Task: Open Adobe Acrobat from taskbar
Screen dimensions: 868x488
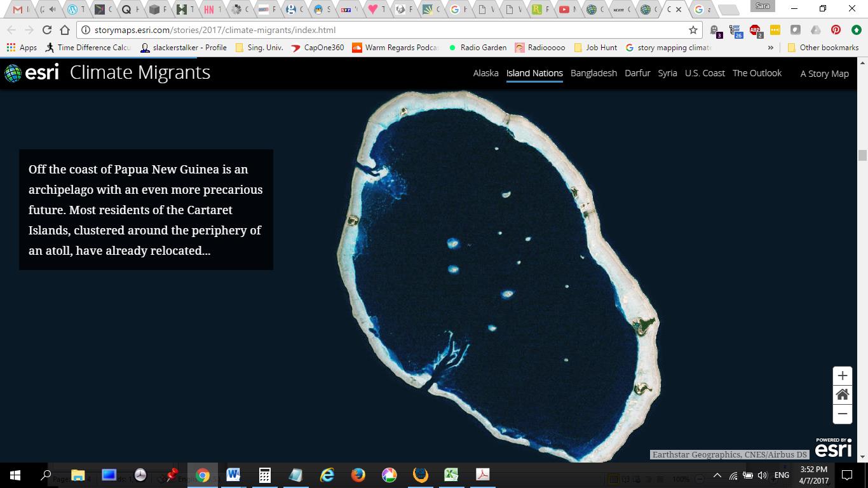Action: pyautogui.click(x=482, y=475)
